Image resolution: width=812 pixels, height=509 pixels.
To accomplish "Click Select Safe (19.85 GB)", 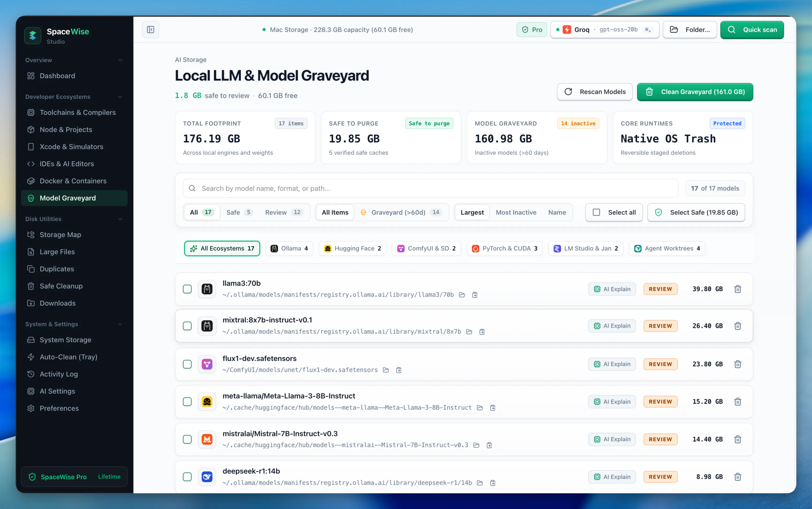I will (x=696, y=212).
